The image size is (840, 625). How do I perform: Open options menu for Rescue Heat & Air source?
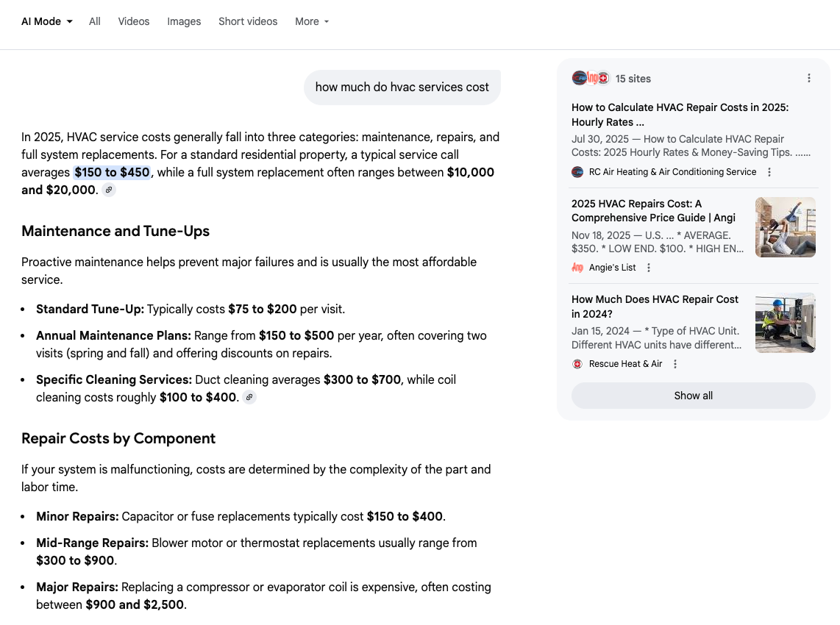[x=675, y=363]
